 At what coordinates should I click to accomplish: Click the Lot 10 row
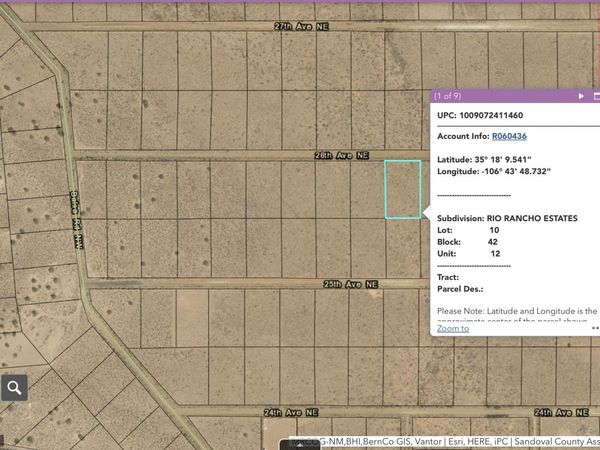click(x=468, y=230)
